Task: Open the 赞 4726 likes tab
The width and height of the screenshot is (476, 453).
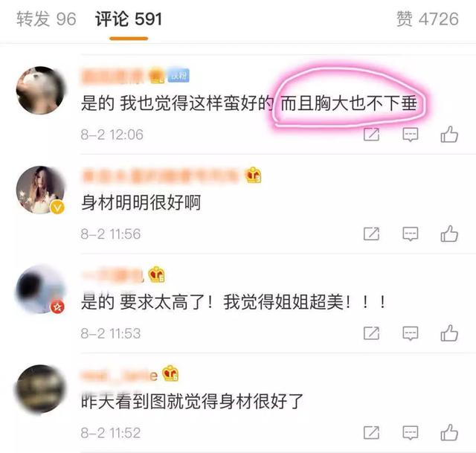Action: tap(428, 19)
